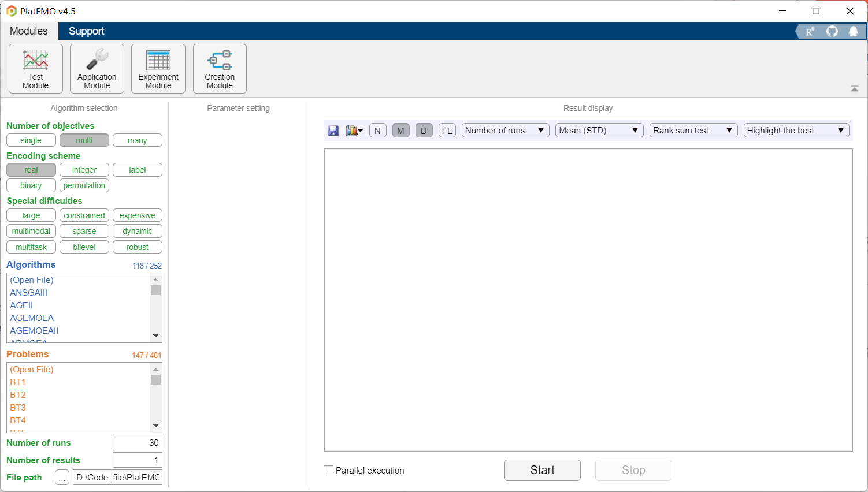Click the R6 version icon
The image size is (868, 492).
pos(810,31)
